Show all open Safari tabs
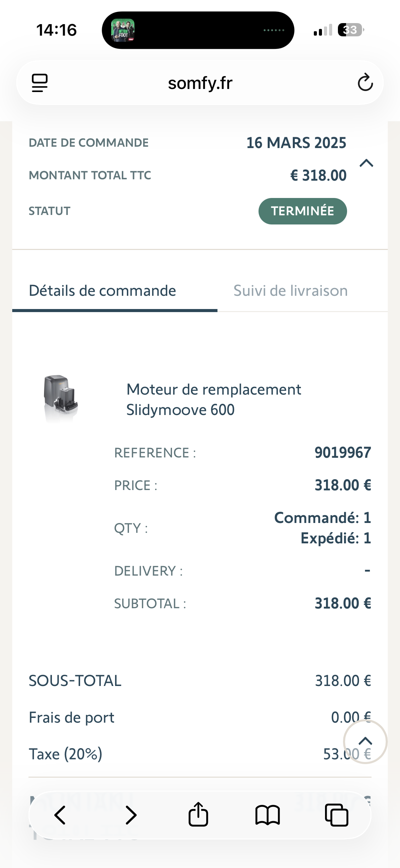Viewport: 400px width, 868px height. (337, 815)
